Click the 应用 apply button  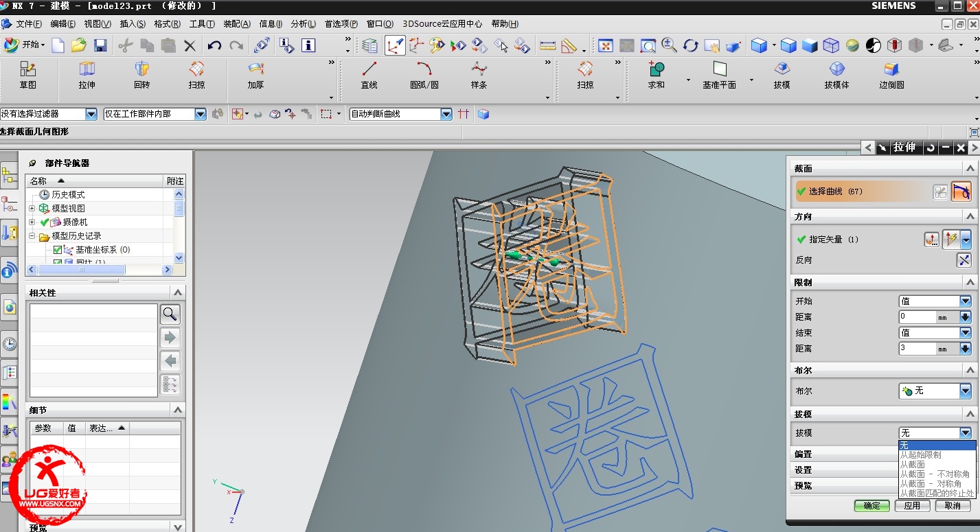(912, 506)
